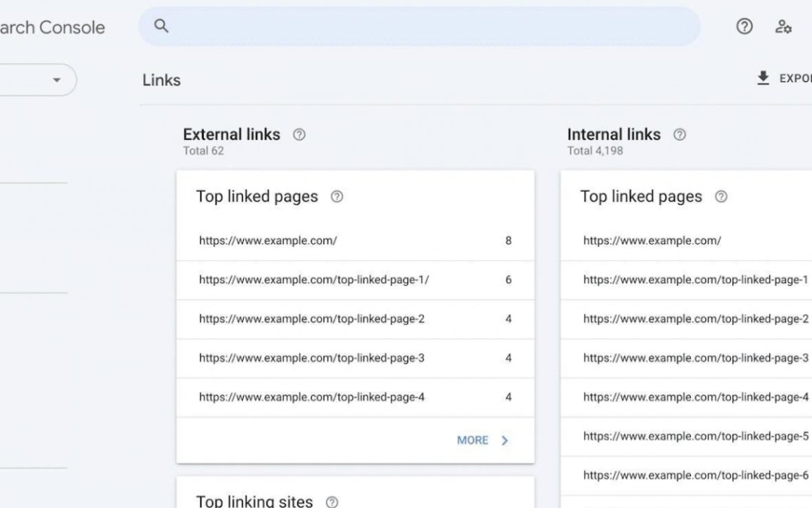Image resolution: width=812 pixels, height=508 pixels.
Task: Select internal row https://www.example.com/
Action: point(686,241)
